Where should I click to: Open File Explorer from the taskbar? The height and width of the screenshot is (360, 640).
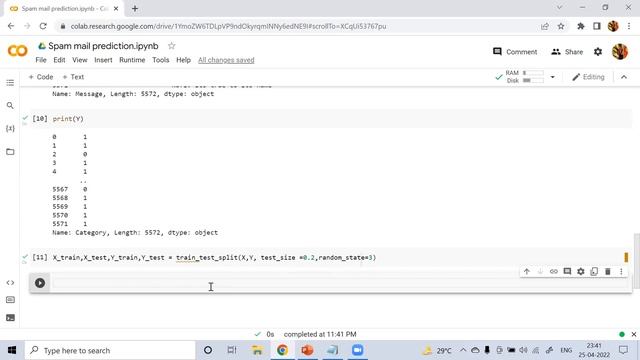click(x=257, y=350)
